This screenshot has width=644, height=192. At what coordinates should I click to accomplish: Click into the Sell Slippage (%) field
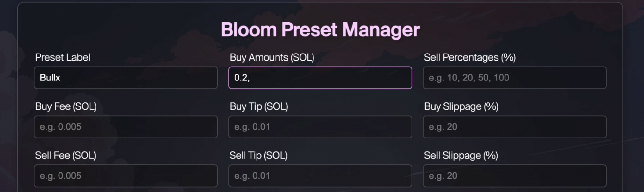click(x=515, y=176)
